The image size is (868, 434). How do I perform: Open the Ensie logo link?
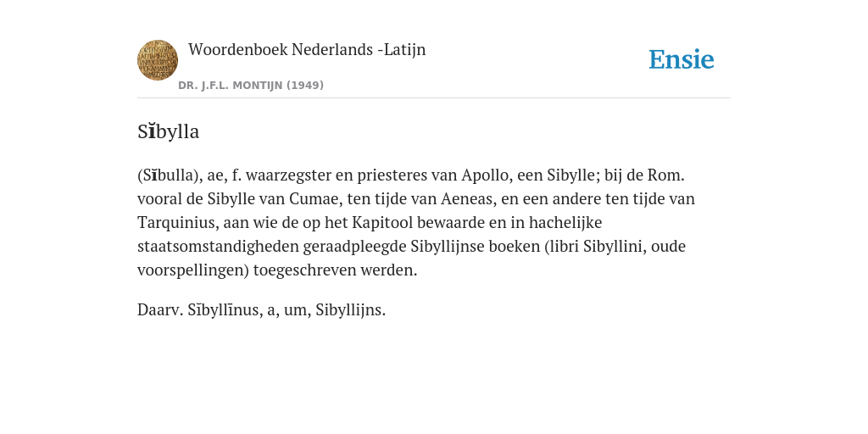pyautogui.click(x=681, y=59)
